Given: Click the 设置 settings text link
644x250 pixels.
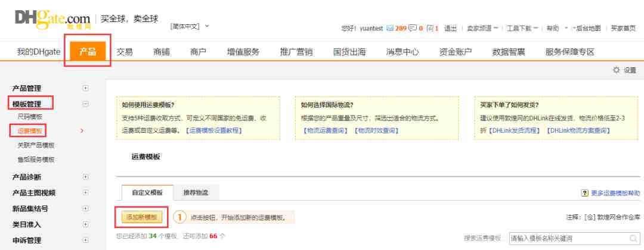Looking at the screenshot, I should [x=630, y=70].
